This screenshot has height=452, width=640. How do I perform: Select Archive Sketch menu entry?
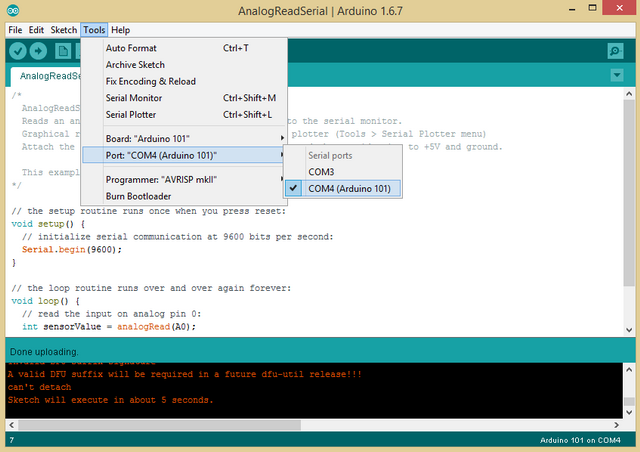184,65
